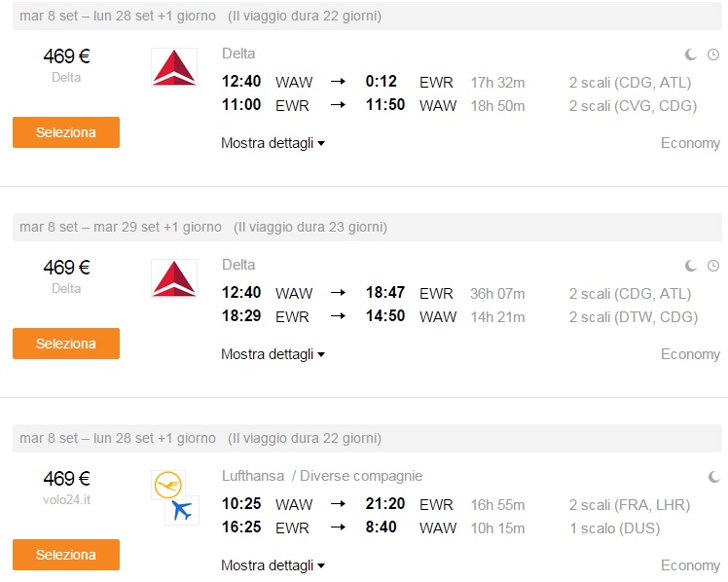
Task: Select the volo24.it Lufthansa flight
Action: point(66,555)
